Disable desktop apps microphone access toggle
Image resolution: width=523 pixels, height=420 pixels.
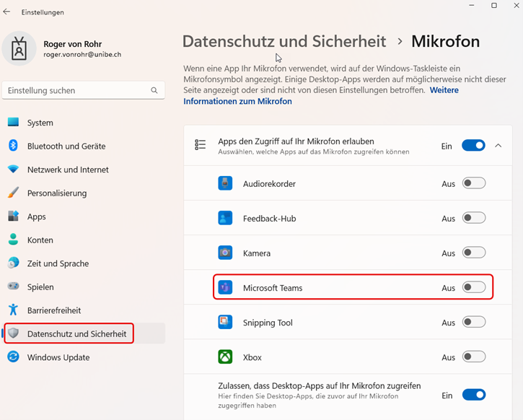(474, 395)
